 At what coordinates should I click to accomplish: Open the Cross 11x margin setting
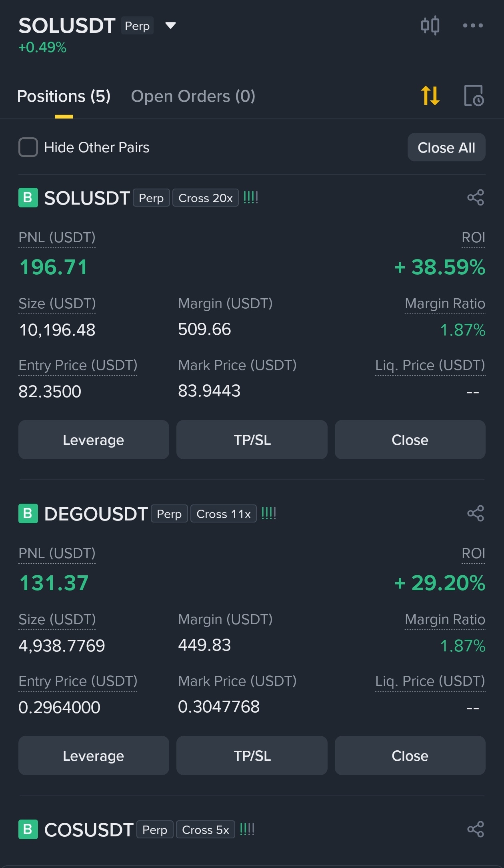224,514
